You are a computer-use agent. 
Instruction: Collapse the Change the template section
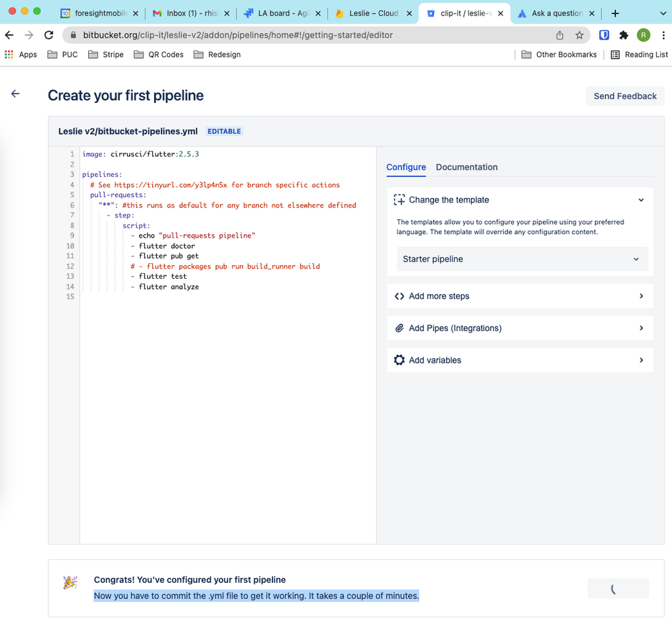click(640, 200)
